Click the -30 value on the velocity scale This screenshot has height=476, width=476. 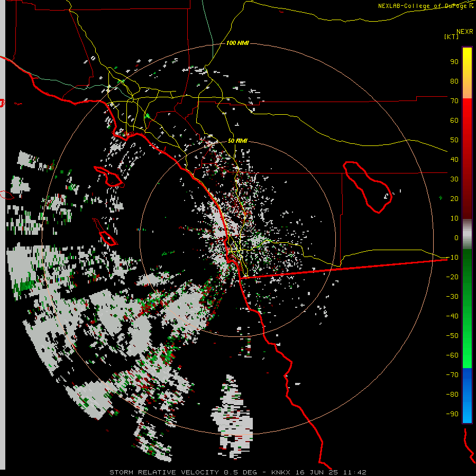point(452,297)
